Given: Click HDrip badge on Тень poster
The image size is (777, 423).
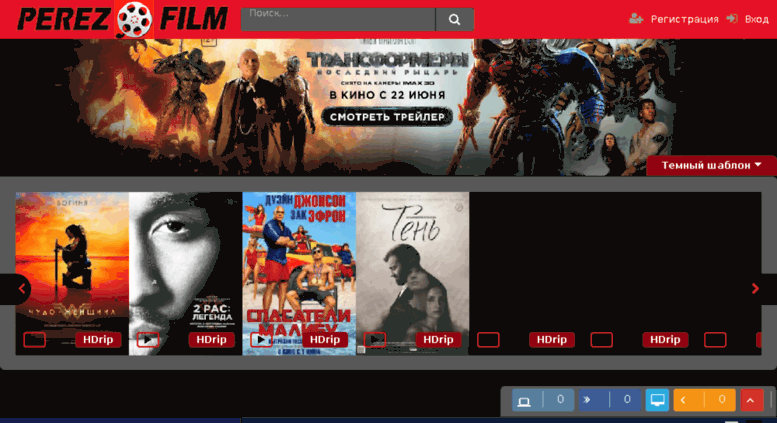Looking at the screenshot, I should [x=439, y=340].
